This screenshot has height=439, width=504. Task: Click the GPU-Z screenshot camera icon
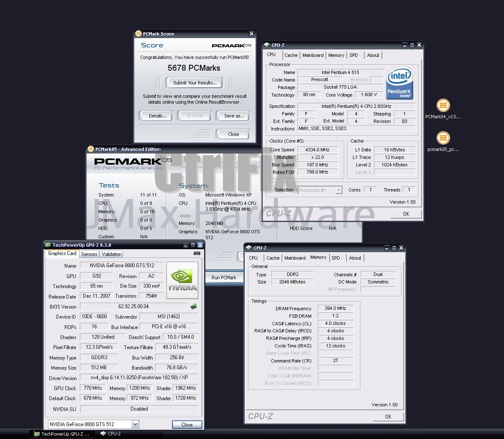click(197, 253)
